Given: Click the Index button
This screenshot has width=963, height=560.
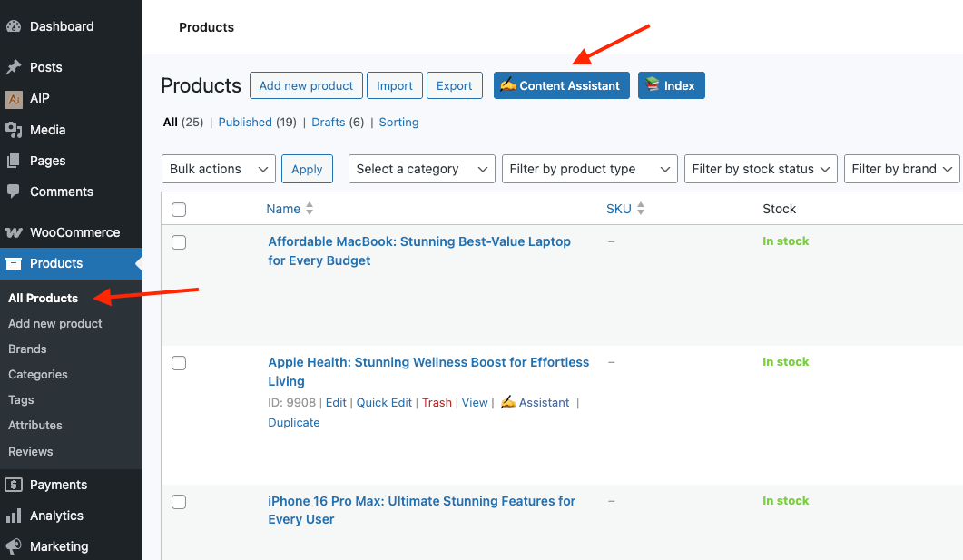Looking at the screenshot, I should (672, 85).
